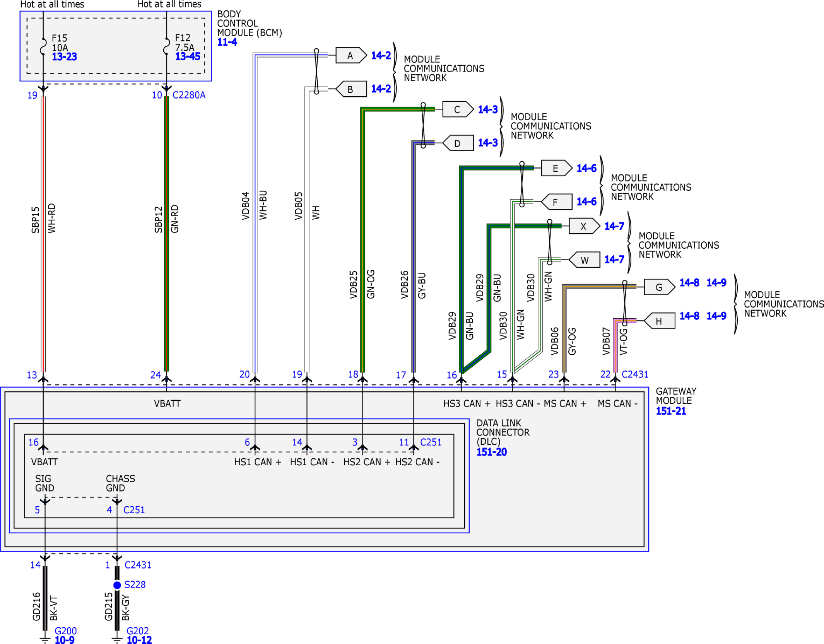The width and height of the screenshot is (824, 644).
Task: Click the connector arrow labeled X
Action: (x=584, y=226)
